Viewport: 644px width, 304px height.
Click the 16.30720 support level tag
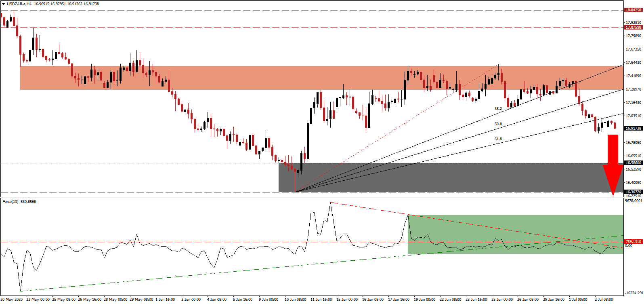[633, 192]
